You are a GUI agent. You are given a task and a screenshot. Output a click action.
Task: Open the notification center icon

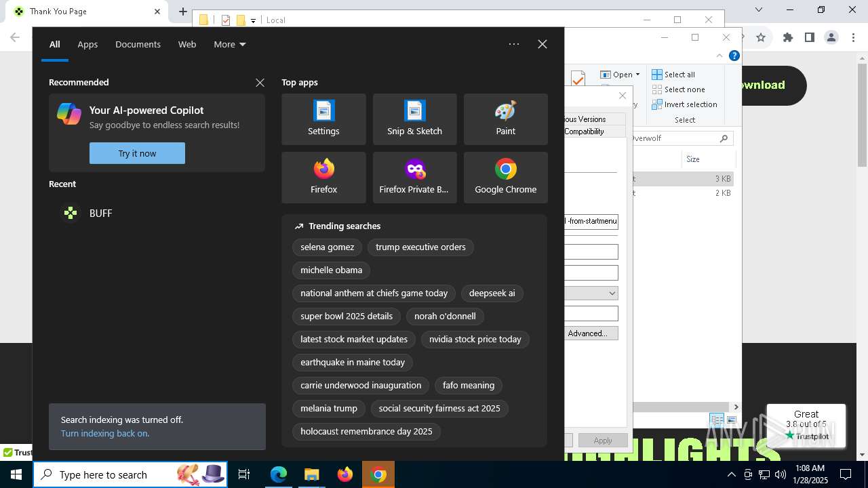pos(846,474)
